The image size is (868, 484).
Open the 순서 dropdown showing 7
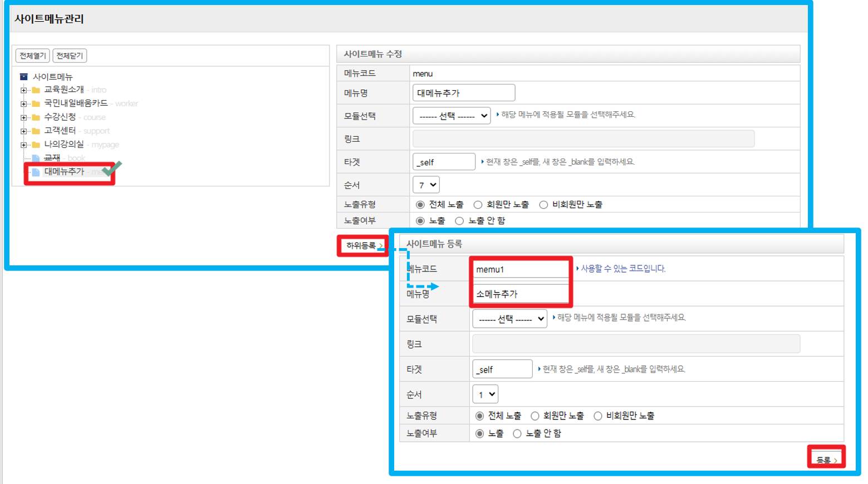tap(426, 185)
